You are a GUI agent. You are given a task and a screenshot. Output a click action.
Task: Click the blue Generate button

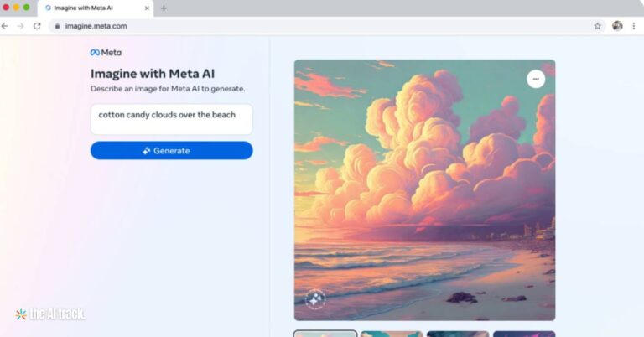[171, 151]
